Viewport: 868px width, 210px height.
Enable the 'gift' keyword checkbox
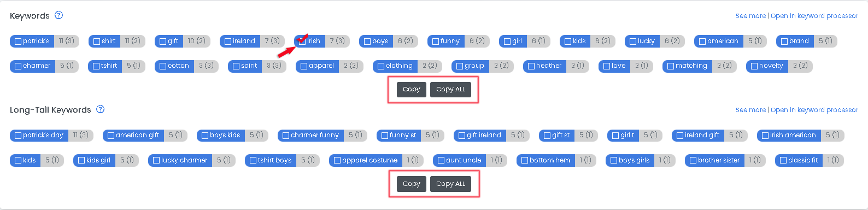coord(163,41)
